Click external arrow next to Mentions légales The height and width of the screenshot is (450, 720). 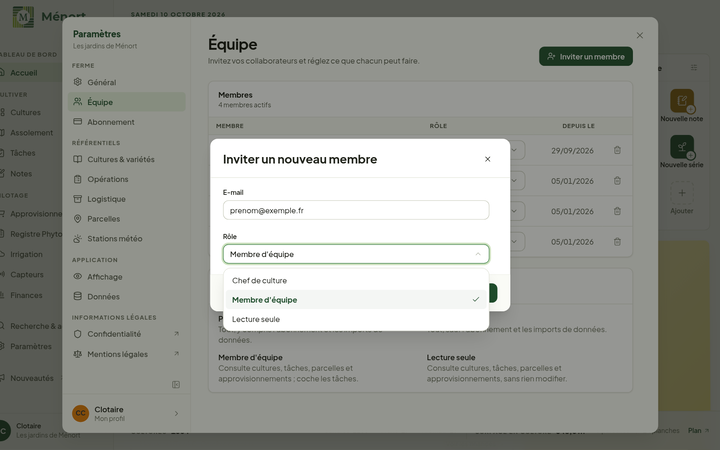176,354
